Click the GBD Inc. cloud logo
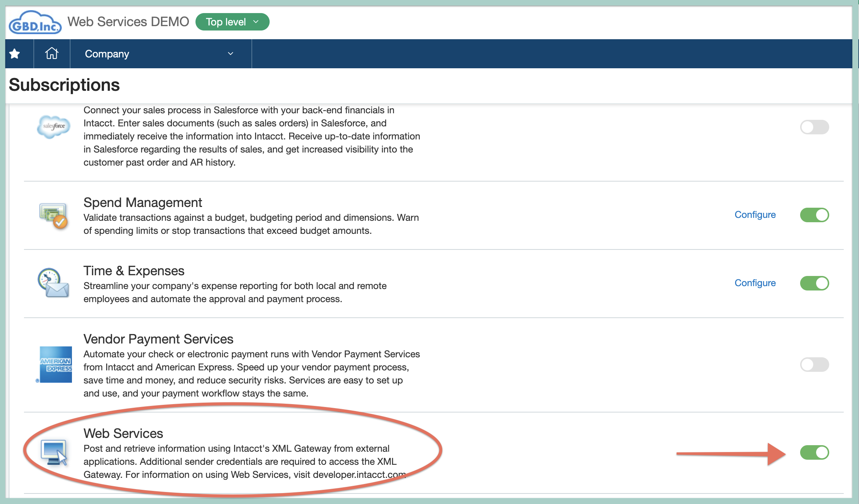The width and height of the screenshot is (859, 504). 35,23
